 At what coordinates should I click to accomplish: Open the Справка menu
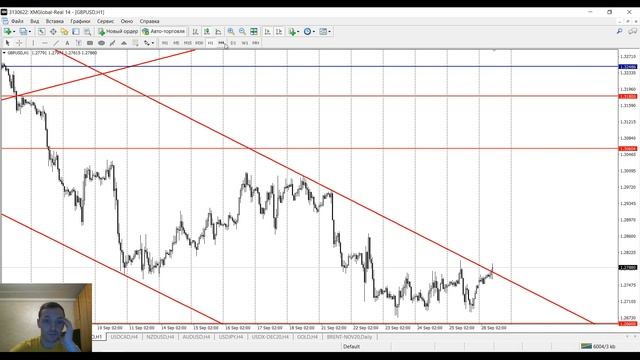point(149,21)
